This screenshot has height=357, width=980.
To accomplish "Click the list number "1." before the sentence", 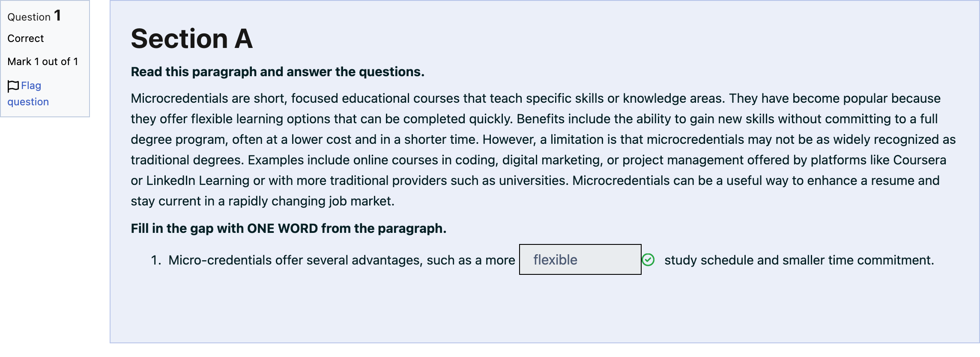I will click(156, 260).
